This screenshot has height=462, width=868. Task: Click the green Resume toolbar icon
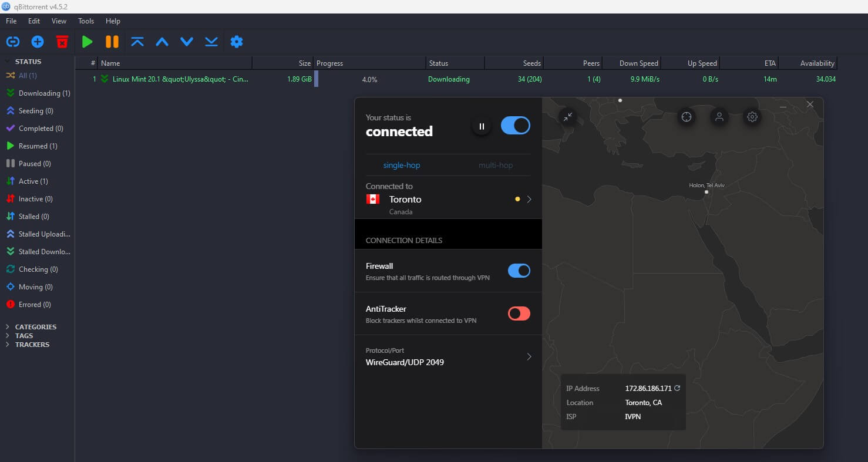tap(88, 42)
